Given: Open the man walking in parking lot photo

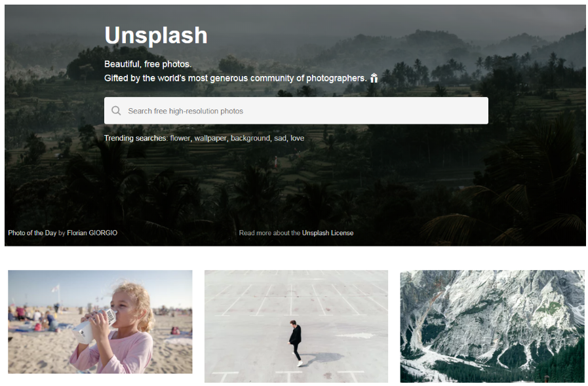Looking at the screenshot, I should [296, 326].
